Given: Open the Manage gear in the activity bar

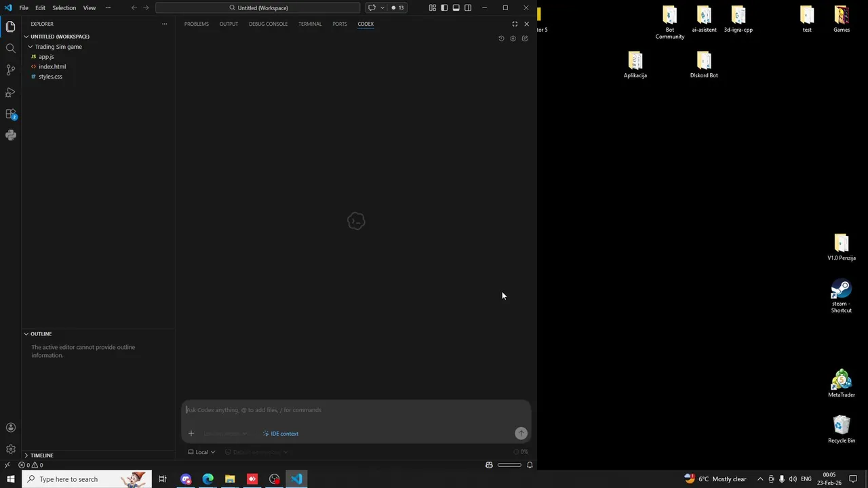Looking at the screenshot, I should (10, 449).
